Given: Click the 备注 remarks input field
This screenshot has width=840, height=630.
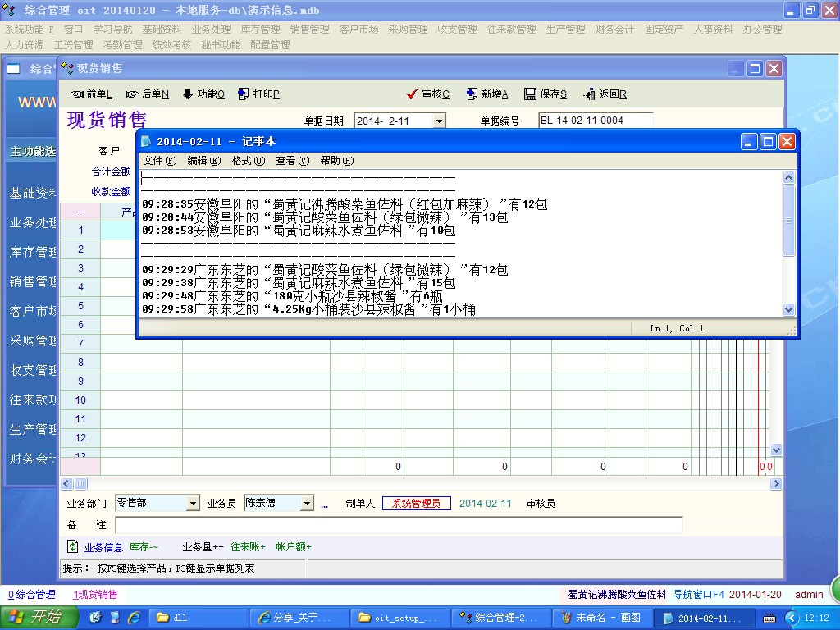Looking at the screenshot, I should 399,525.
